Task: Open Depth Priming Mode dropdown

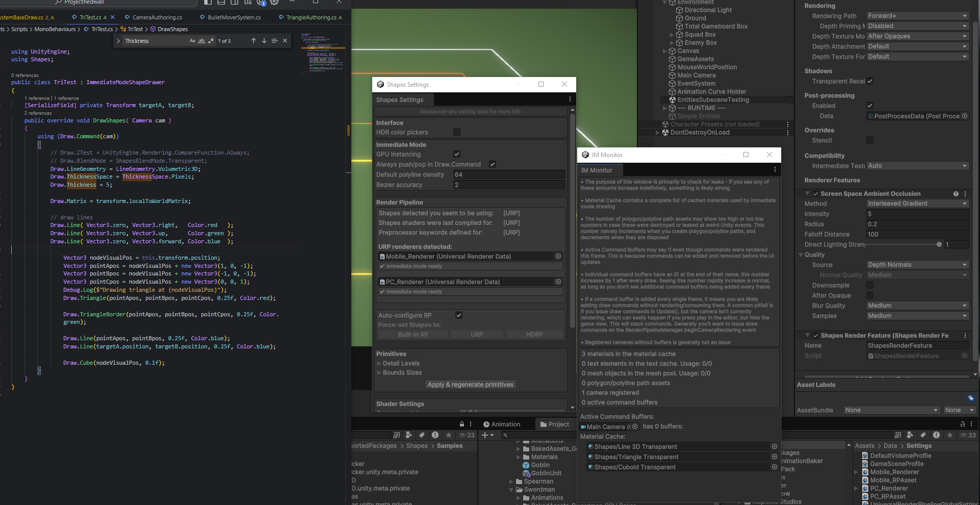Action: pyautogui.click(x=917, y=26)
